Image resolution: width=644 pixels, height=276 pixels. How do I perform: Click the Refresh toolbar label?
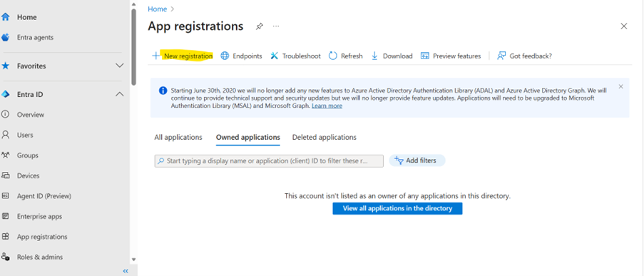tap(352, 56)
